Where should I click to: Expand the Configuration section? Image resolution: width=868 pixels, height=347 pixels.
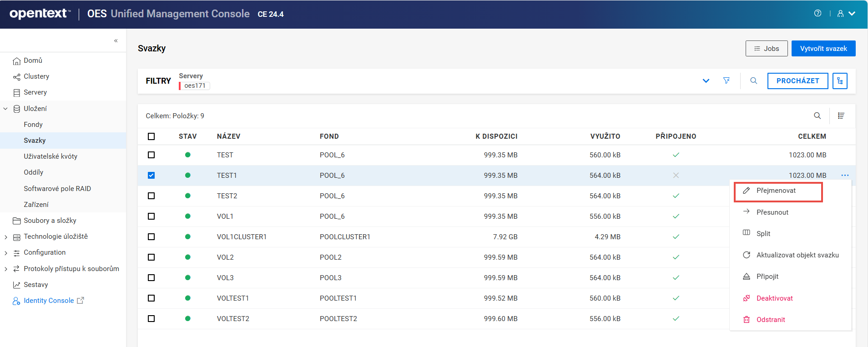(5, 253)
